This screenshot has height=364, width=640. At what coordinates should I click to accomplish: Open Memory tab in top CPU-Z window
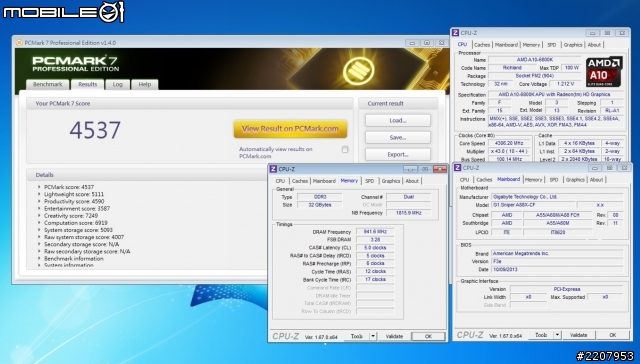coord(531,45)
